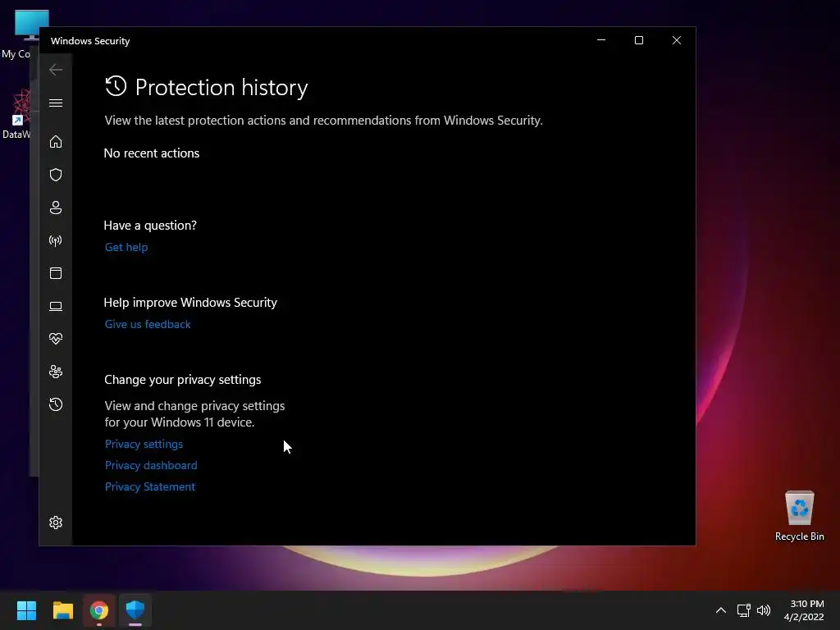Open Privacy settings link
This screenshot has height=630, width=840.
[144, 444]
